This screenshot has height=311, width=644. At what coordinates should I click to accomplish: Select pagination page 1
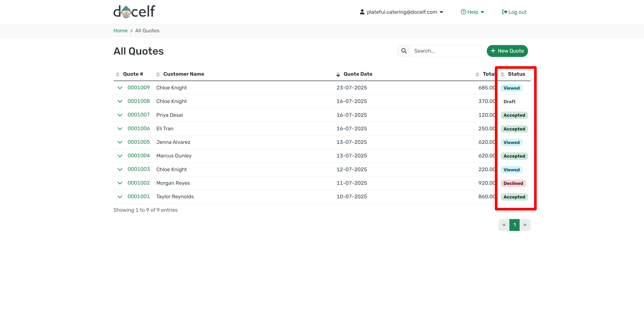coord(514,225)
